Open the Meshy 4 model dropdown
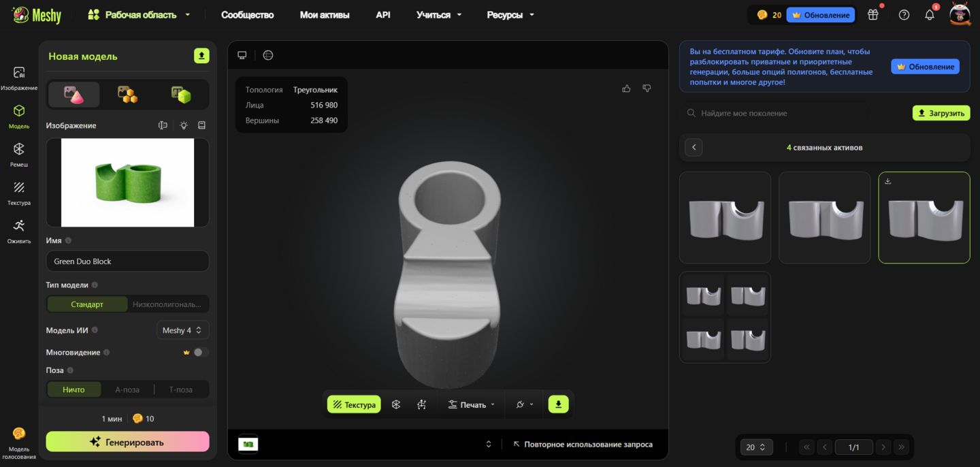Screen dimensions: 980x467 point(182,330)
